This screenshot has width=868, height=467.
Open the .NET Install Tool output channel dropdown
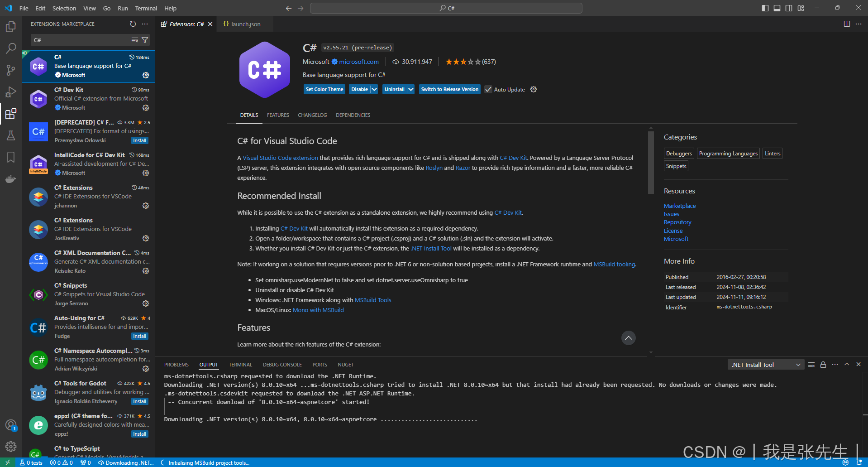click(766, 365)
